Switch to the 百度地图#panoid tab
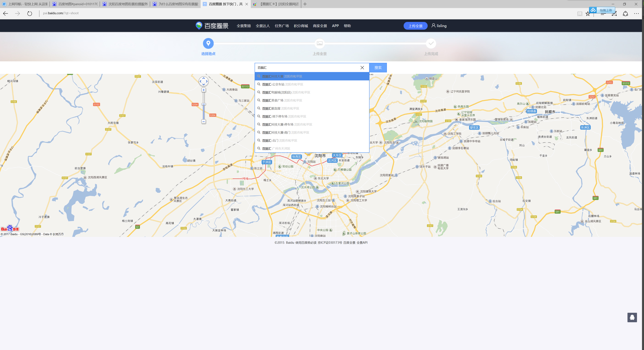This screenshot has height=350, width=644. pos(75,4)
